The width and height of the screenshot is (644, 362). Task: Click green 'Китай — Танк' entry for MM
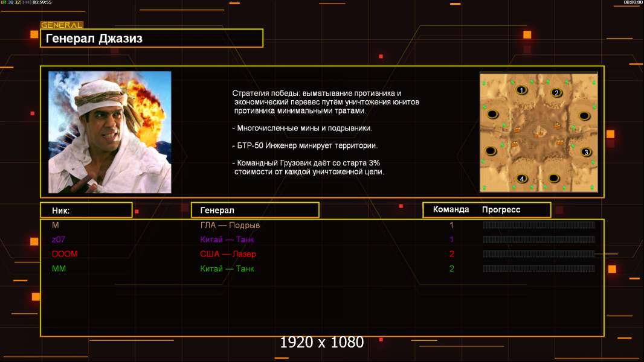(x=227, y=268)
